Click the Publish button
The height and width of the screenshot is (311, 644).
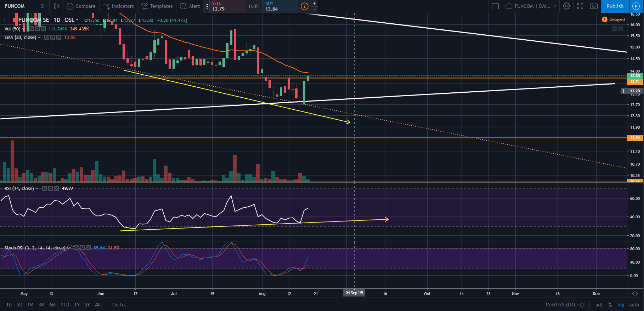click(615, 6)
